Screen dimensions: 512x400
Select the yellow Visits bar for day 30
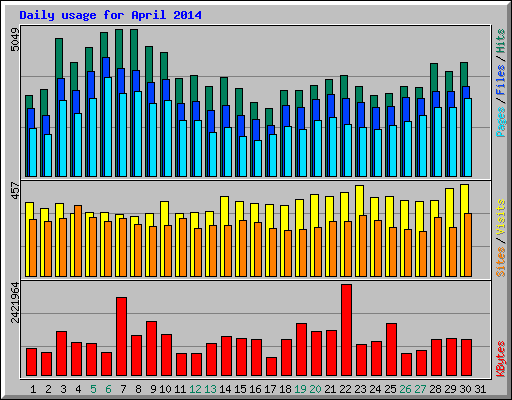pos(464,199)
